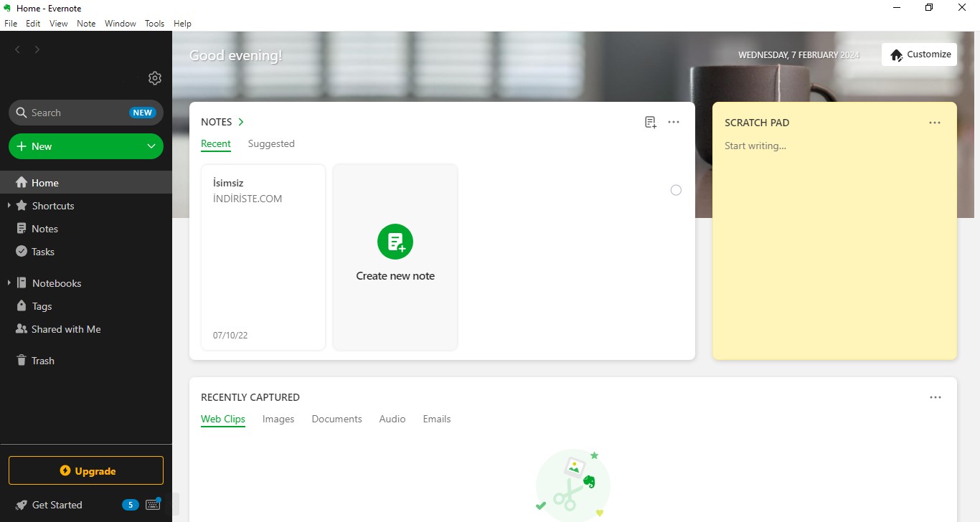Select the Emails tab

click(437, 419)
